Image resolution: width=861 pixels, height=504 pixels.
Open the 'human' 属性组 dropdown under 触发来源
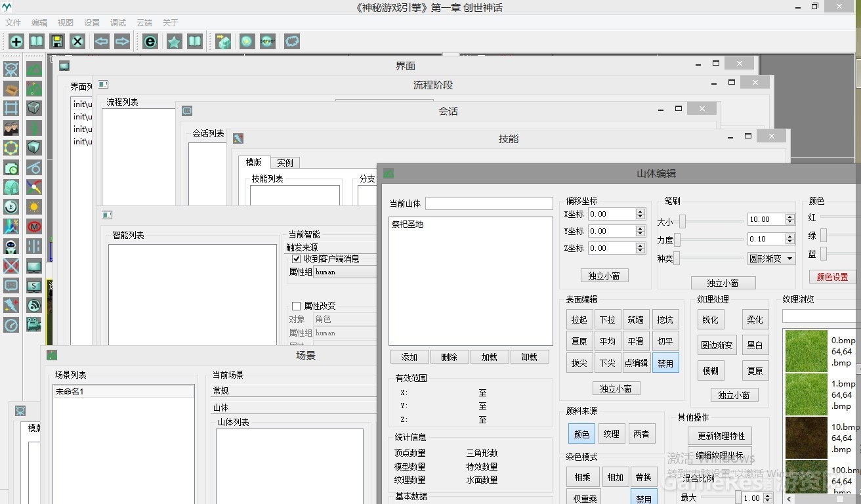click(x=345, y=272)
